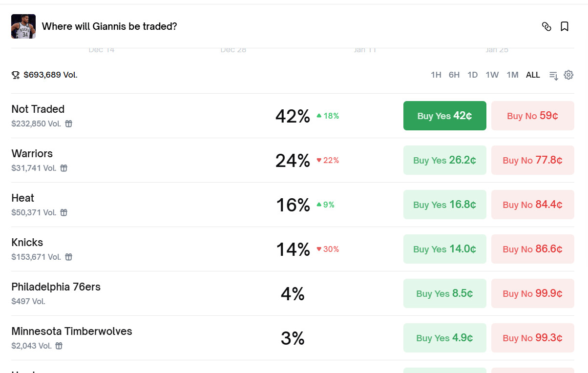Viewport: 588px width, 373px height.
Task: Click gift icon under Warriors row
Action: pyautogui.click(x=64, y=168)
